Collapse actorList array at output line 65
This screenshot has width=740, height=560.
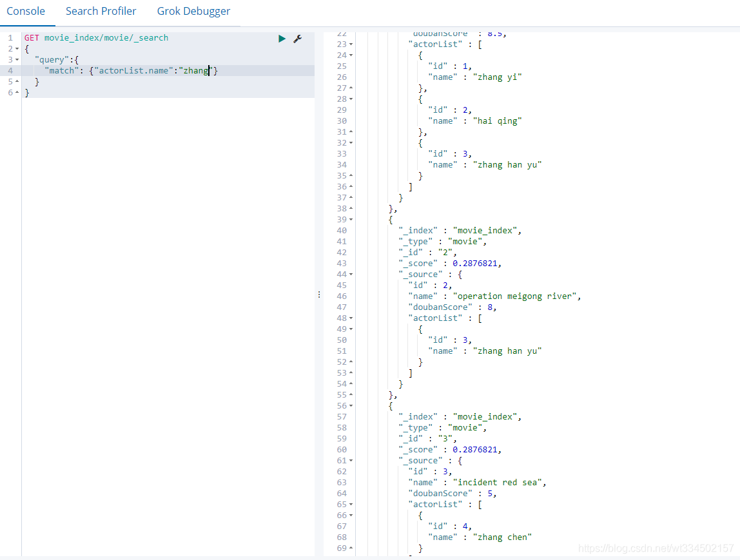click(x=351, y=505)
